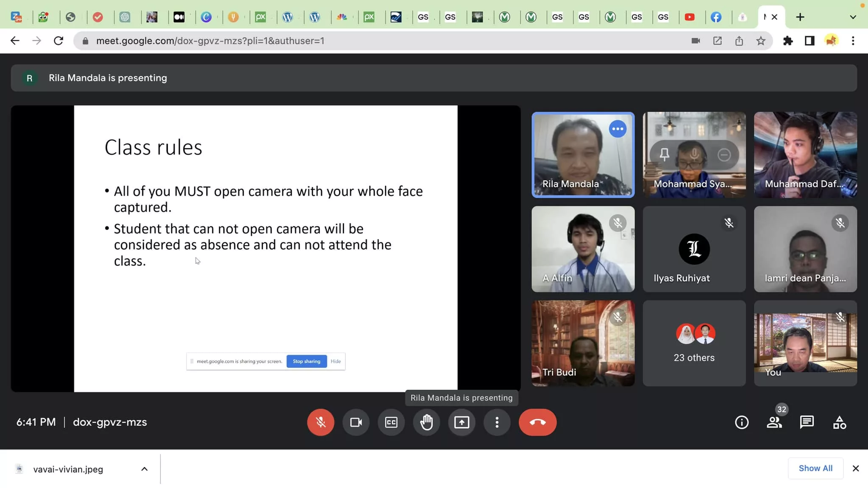Open meeting details info icon
Screen dimensions: 868x488
(741, 422)
